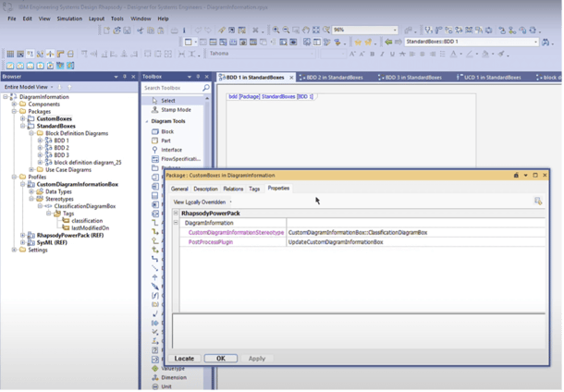Open the Relations tab in dialog
The image size is (564, 392).
point(233,189)
